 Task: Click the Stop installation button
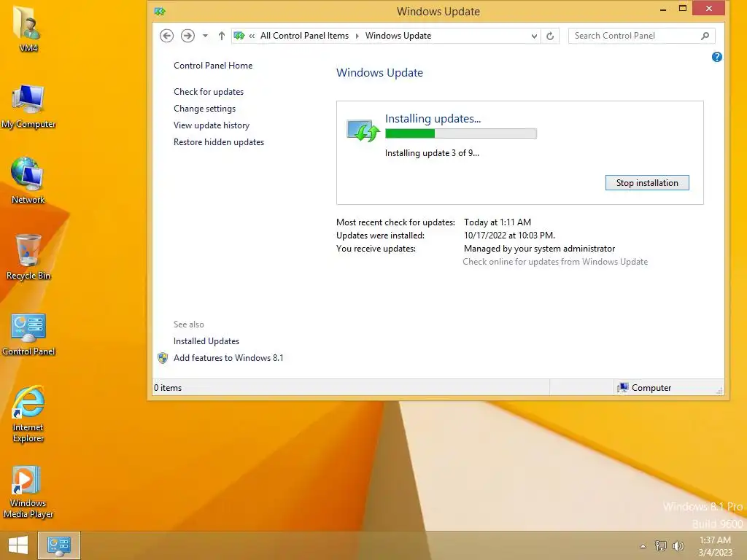point(647,183)
